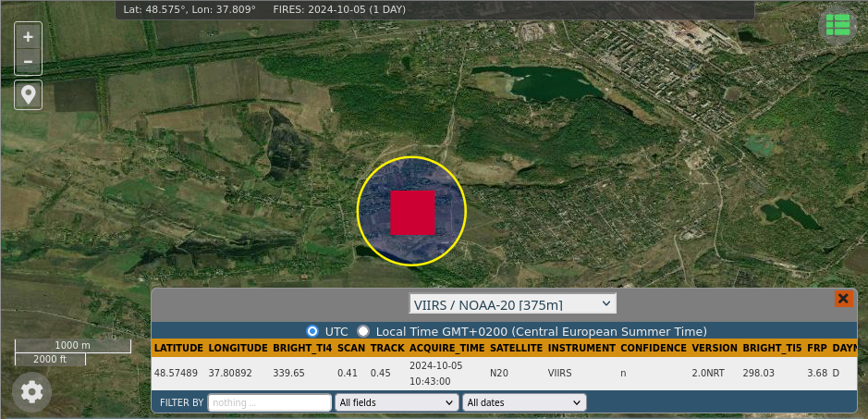Open the VIIRS / NOAA-20 [375m] dropdown
The image size is (868, 419).
click(513, 303)
